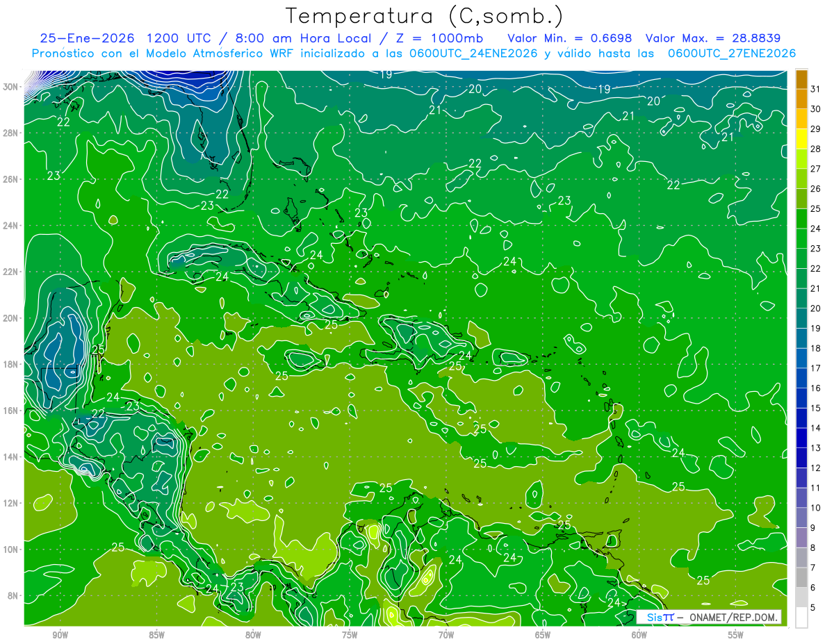This screenshot has height=644, width=834.
Task: Click the colorbar value "28"
Action: click(x=816, y=149)
